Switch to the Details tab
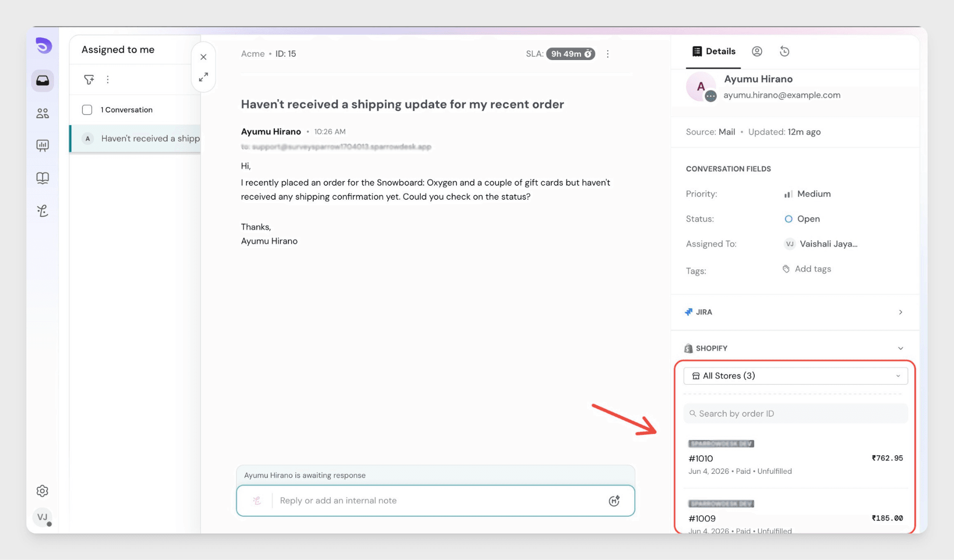This screenshot has width=954, height=560. (x=714, y=51)
